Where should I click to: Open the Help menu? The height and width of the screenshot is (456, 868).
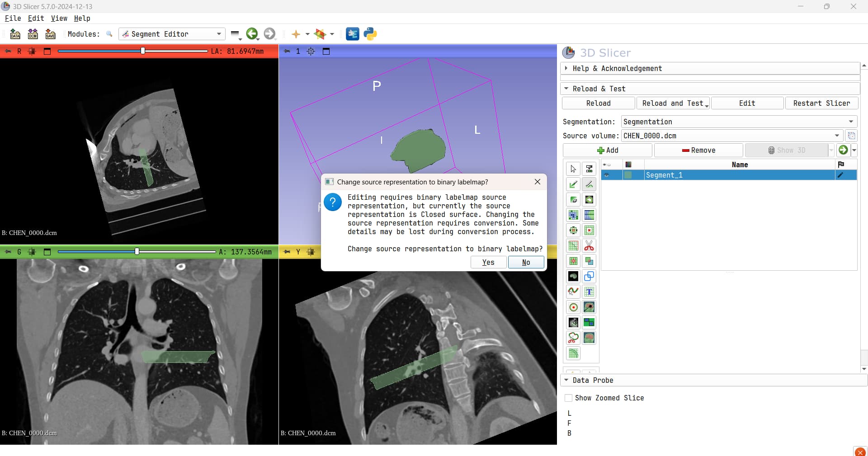coord(82,19)
